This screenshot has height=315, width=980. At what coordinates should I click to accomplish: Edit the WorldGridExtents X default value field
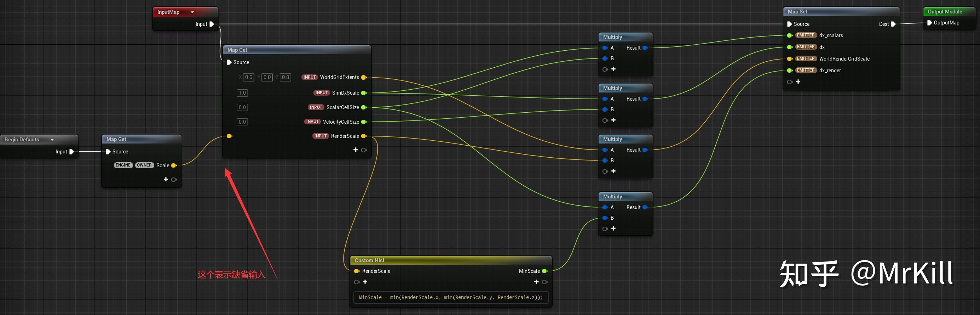[x=249, y=77]
